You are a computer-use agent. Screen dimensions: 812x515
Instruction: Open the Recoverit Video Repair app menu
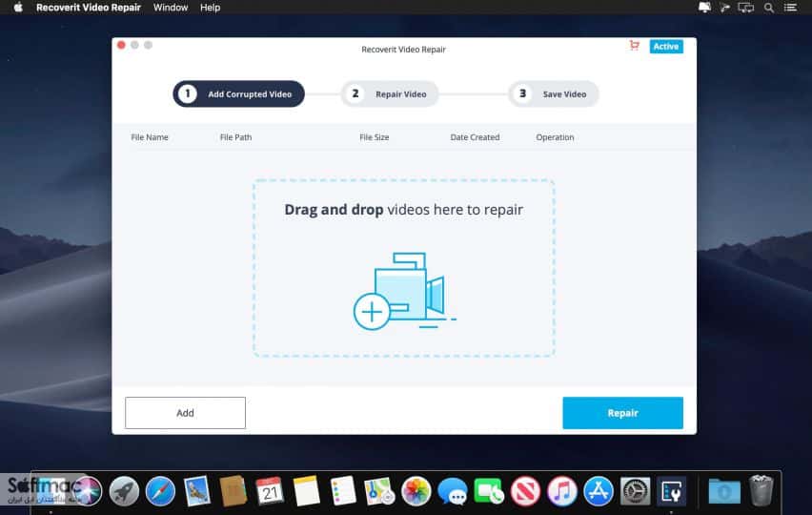(89, 8)
